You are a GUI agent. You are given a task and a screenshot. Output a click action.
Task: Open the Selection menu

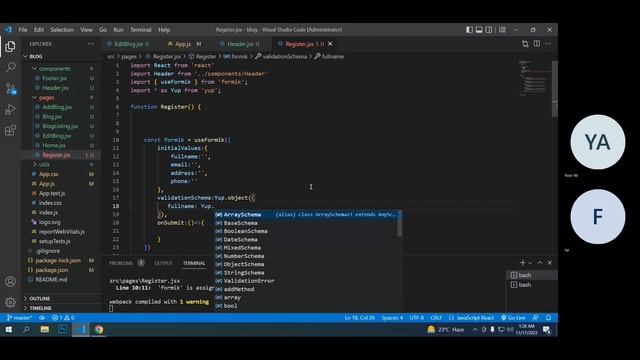pyautogui.click(x=62, y=30)
